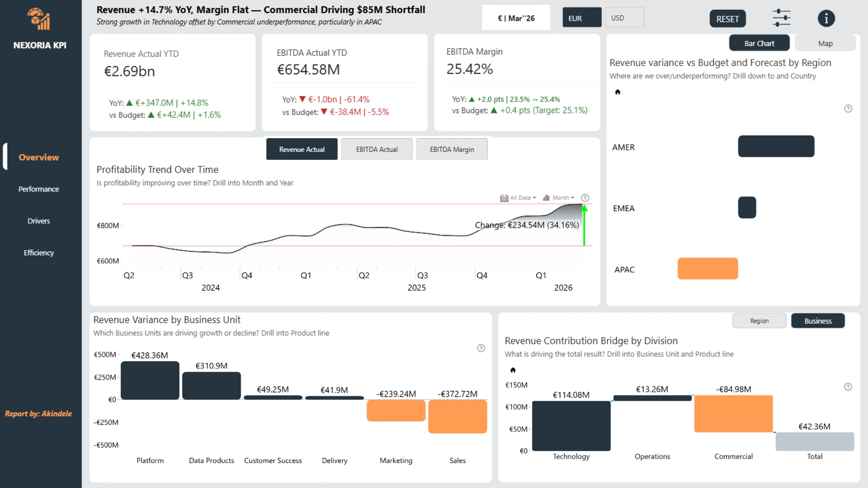Switch trend to EBITDA Margin tab
Screen dimensions: 868x488
pos(452,150)
